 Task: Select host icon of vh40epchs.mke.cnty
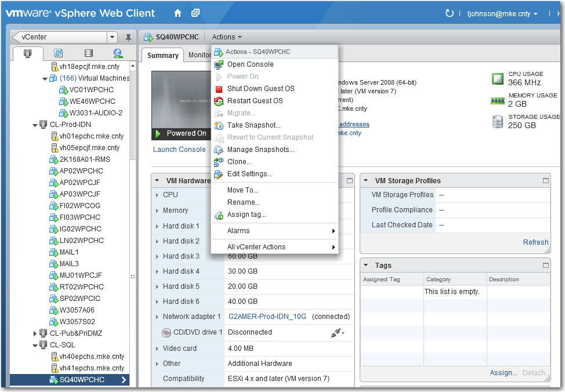point(55,357)
